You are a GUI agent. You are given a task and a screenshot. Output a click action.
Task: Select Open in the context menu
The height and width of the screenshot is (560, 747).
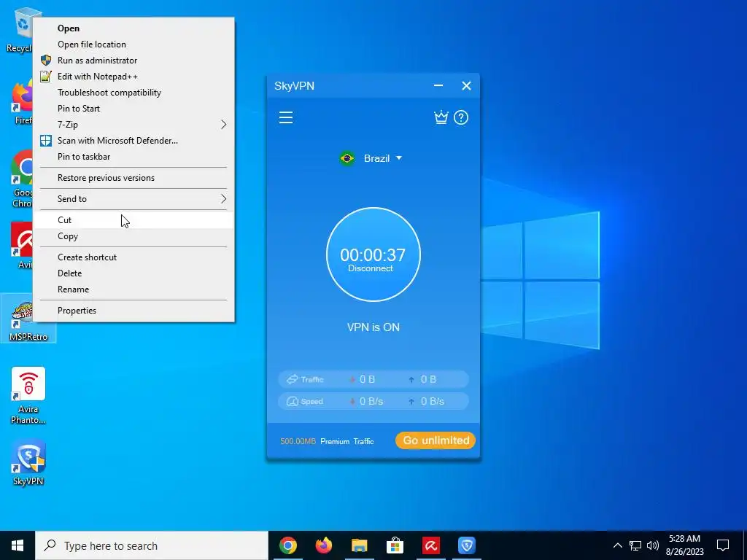134,28
